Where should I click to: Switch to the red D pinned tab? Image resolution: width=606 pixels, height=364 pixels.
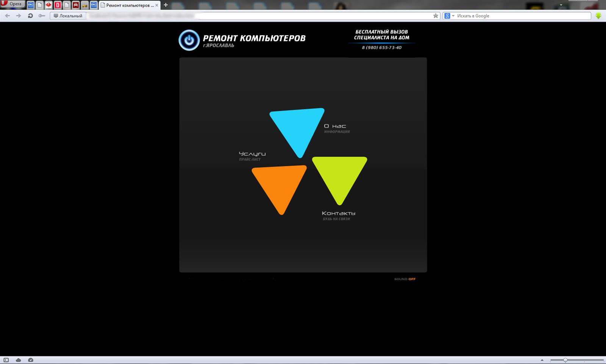pos(58,5)
